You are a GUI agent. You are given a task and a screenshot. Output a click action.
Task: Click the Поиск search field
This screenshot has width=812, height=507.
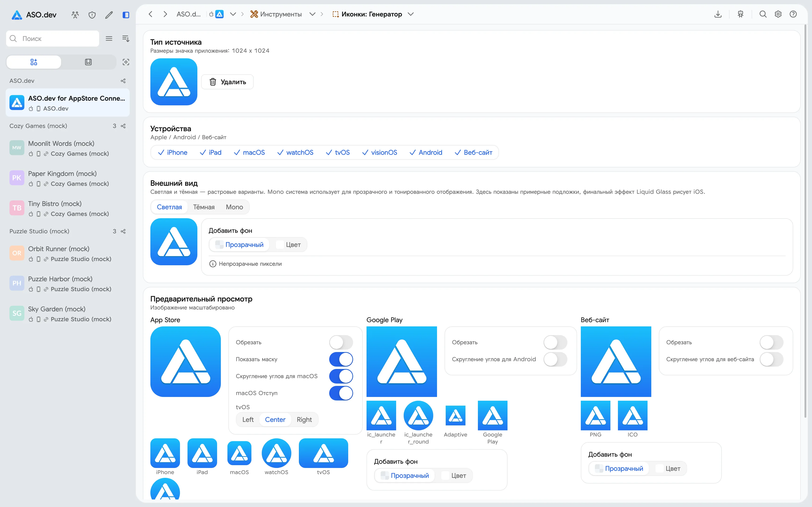53,39
